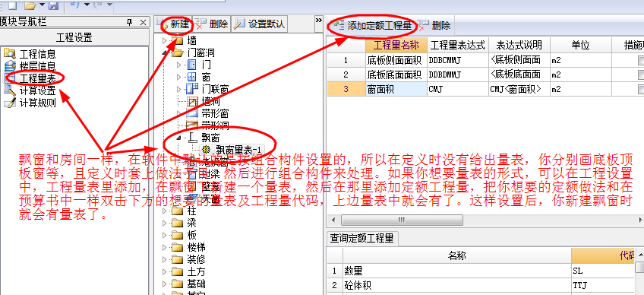This screenshot has width=644, height=295.
Task: Expand the 窗 node
Action: click(x=178, y=77)
